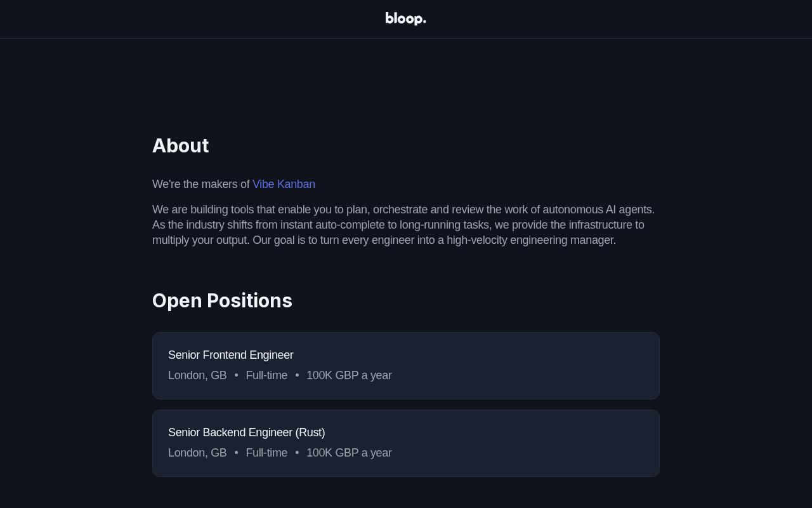The image size is (812, 508).
Task: Click Full-time label in Backend Engineer card
Action: coord(266,453)
